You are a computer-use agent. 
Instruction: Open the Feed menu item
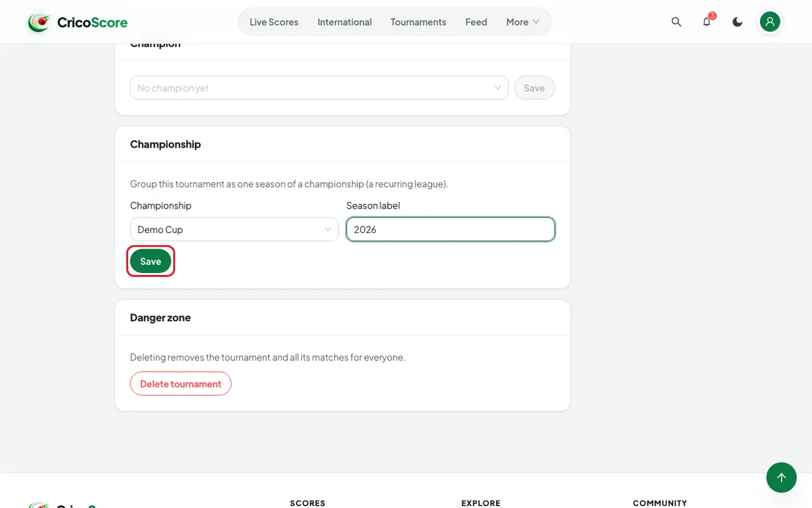(x=476, y=22)
